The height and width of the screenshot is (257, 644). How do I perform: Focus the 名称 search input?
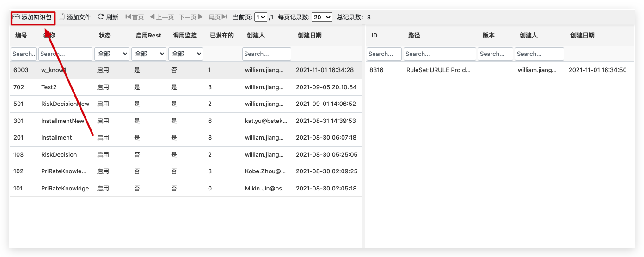pyautogui.click(x=65, y=54)
